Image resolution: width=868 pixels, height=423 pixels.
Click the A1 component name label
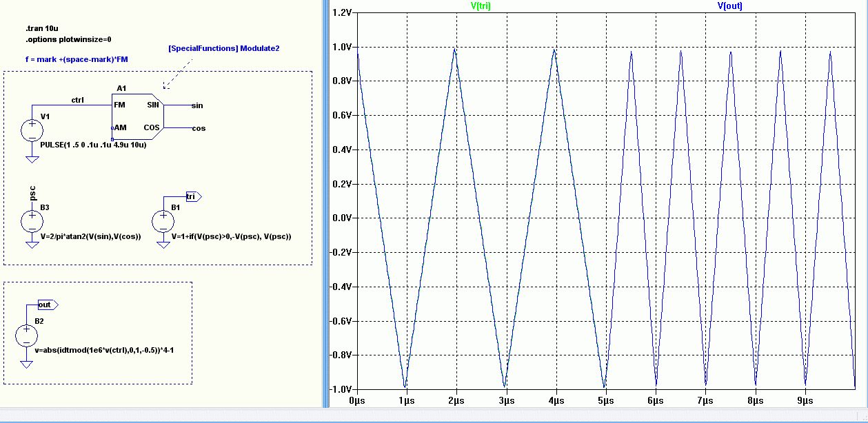tap(121, 89)
